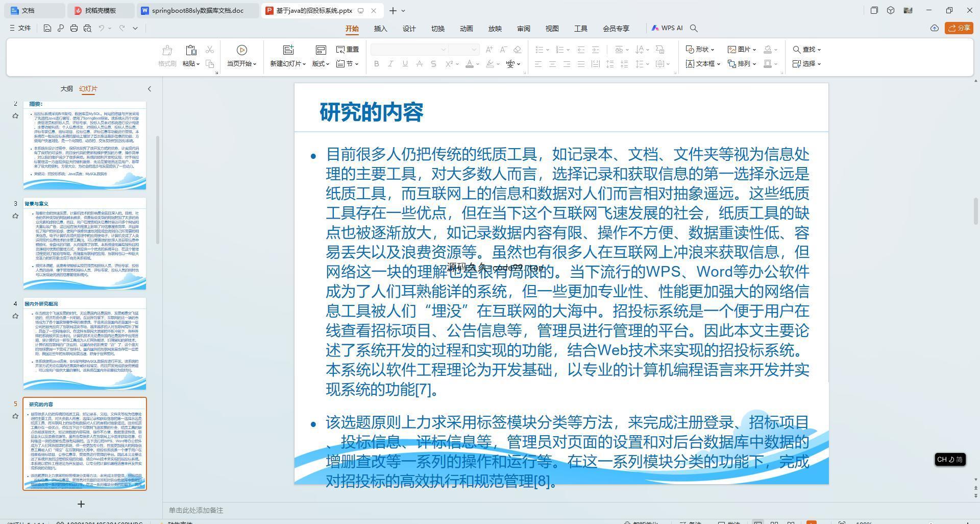Click the font color swatch A
The image size is (980, 524).
(x=470, y=64)
